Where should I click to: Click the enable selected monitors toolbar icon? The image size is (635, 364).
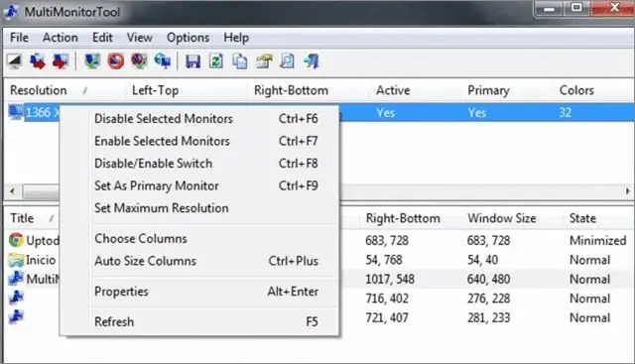coord(92,61)
